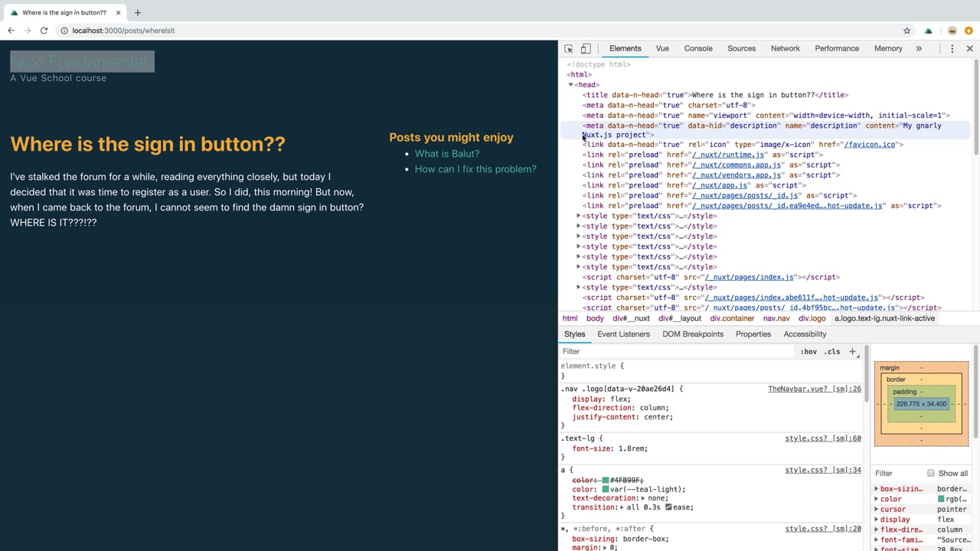Open TheNavbar.vue source link

[815, 389]
